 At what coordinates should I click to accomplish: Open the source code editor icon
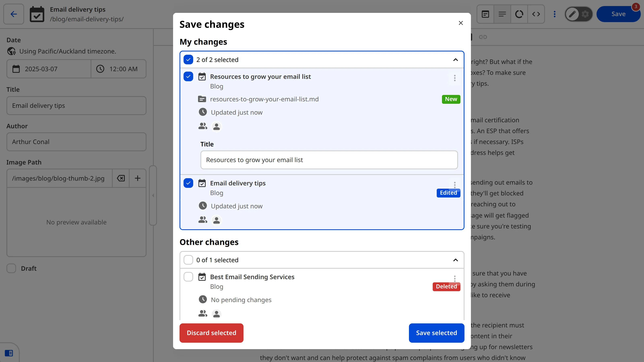536,14
